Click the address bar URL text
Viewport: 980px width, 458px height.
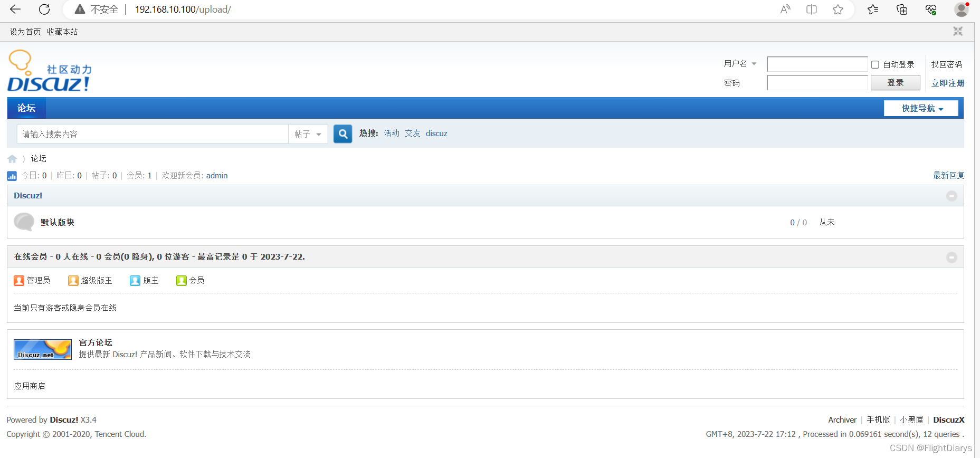point(183,9)
